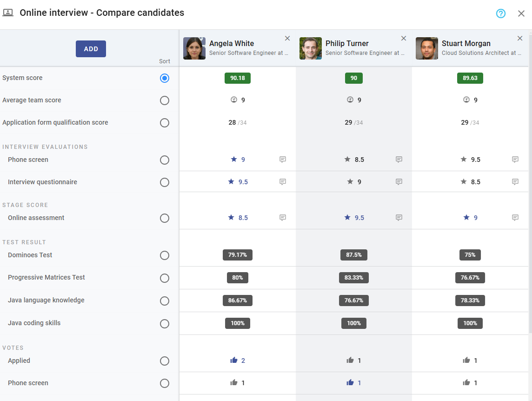Enable sorting by Interview questionnaire
Viewport: 532px width, 401px height.
coord(165,182)
